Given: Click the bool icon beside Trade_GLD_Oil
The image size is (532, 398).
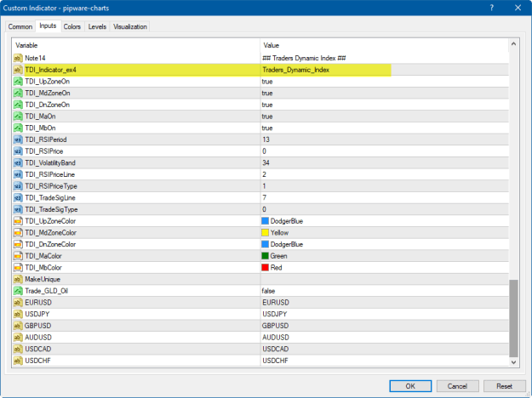Looking at the screenshot, I should (18, 291).
